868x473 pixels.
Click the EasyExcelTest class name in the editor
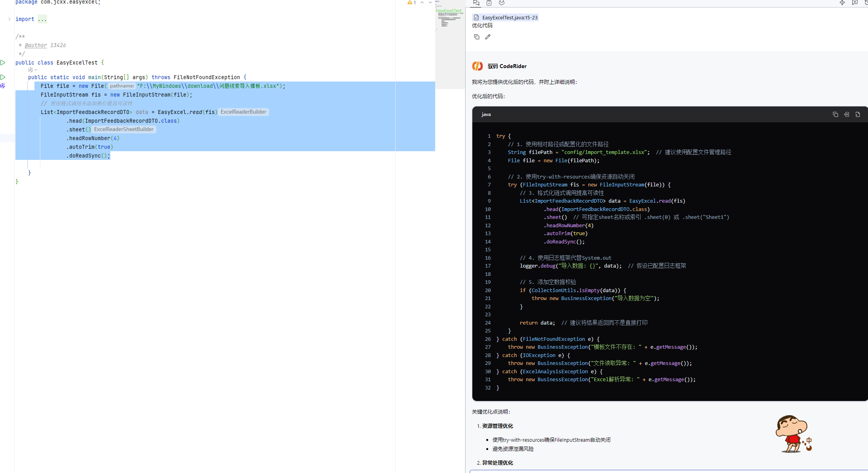77,63
